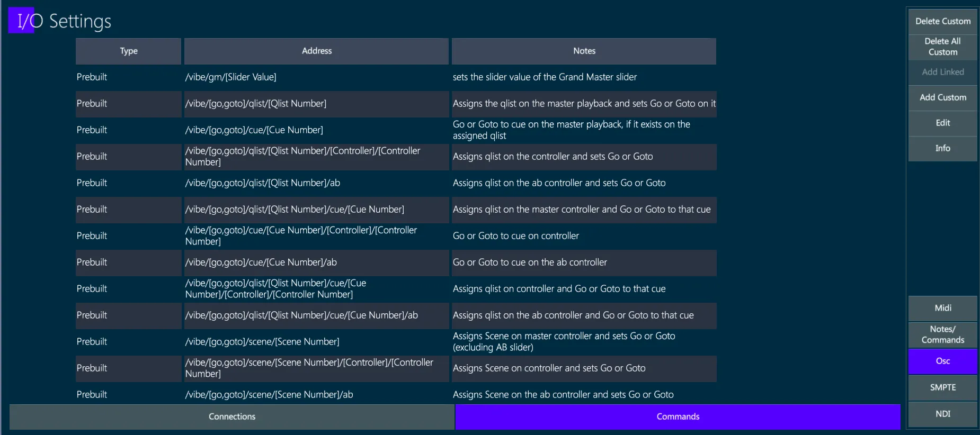Image resolution: width=980 pixels, height=435 pixels.
Task: Click note 'Assigns qlist on the ab controller and sets Go or Goto'
Action: (x=559, y=183)
